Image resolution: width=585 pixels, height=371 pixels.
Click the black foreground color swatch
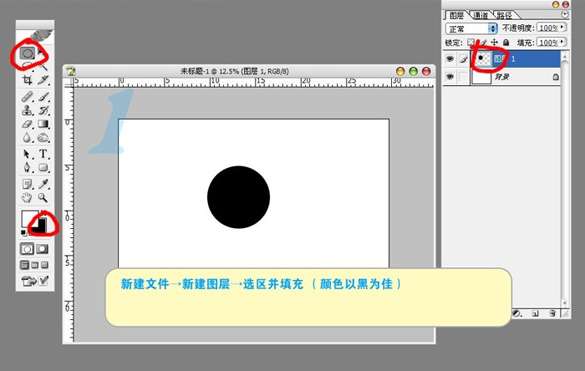[x=39, y=225]
